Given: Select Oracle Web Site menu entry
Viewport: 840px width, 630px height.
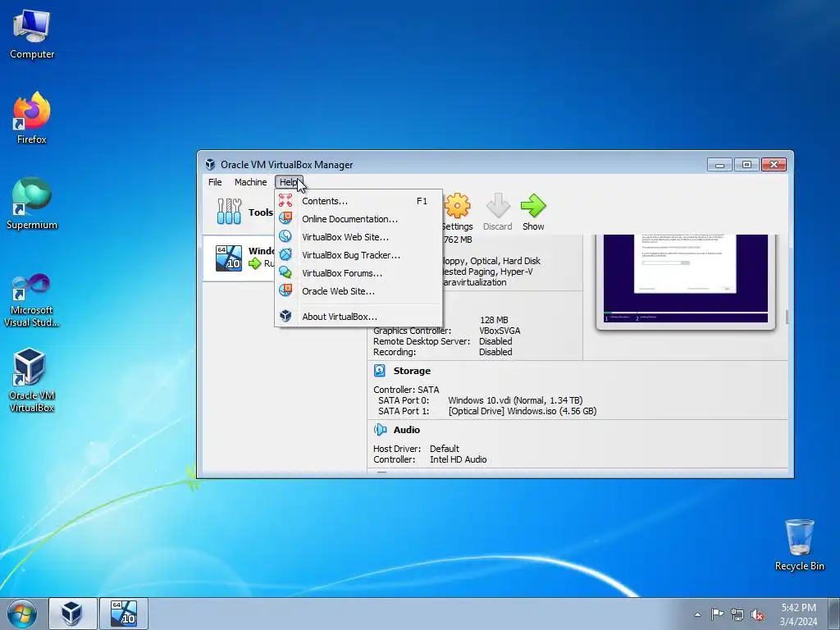Looking at the screenshot, I should 358,291.
